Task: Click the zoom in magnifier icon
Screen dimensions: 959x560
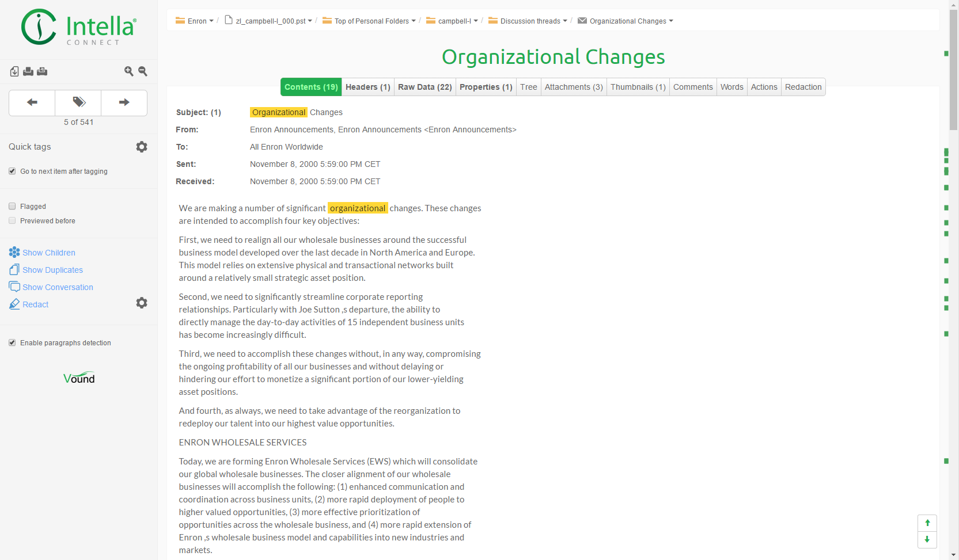Action: tap(128, 71)
